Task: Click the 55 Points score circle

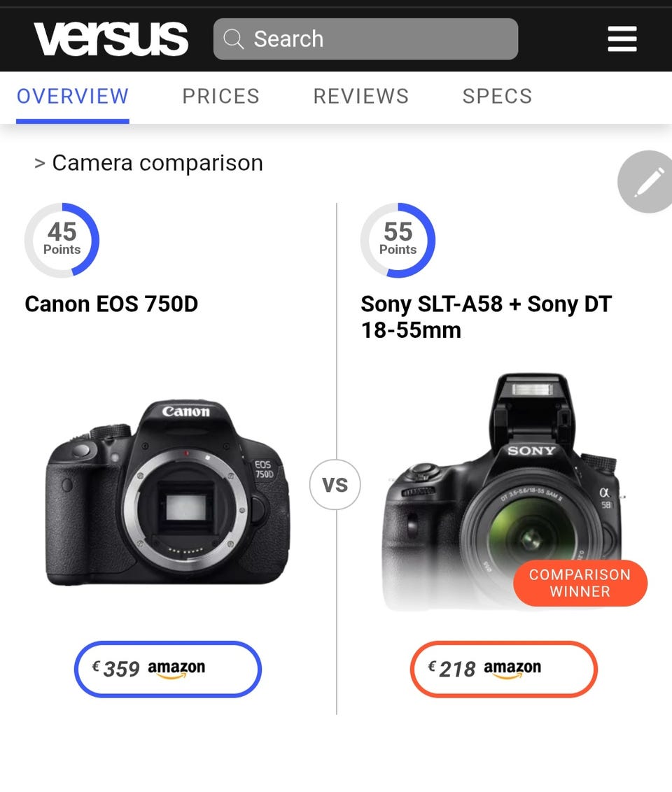Action: click(x=398, y=240)
